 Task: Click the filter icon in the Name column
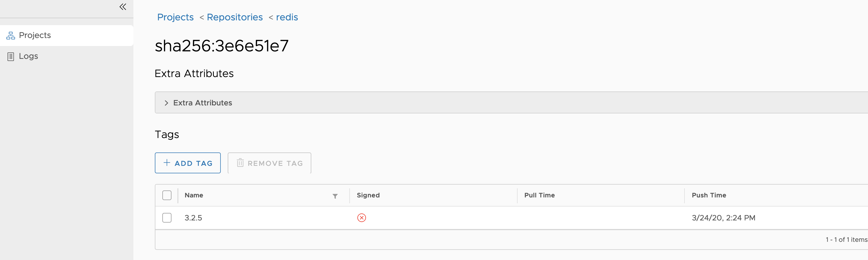[334, 196]
